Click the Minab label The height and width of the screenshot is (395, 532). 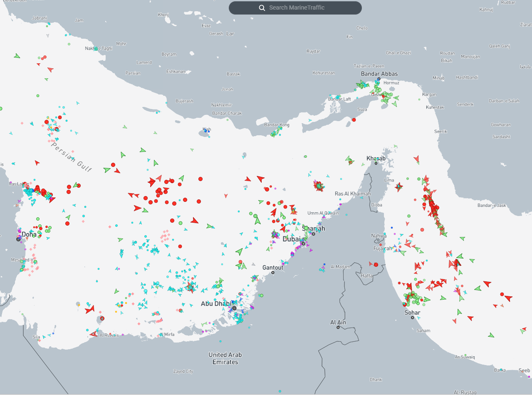(438, 78)
